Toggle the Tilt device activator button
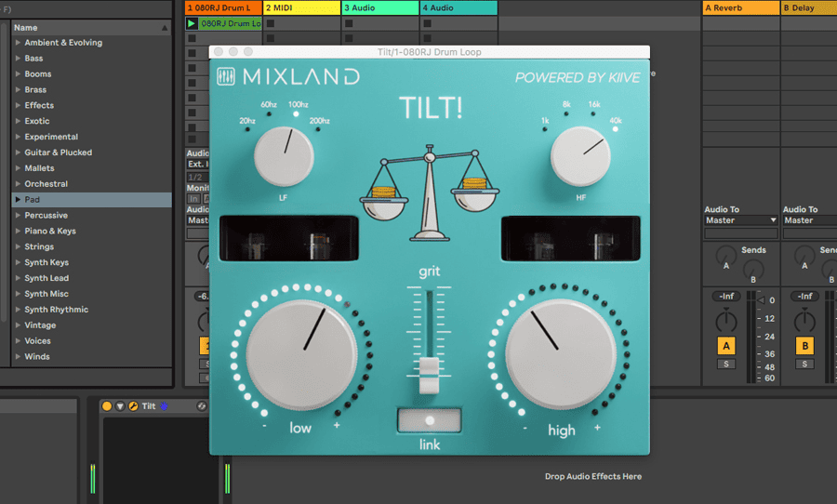 click(107, 406)
